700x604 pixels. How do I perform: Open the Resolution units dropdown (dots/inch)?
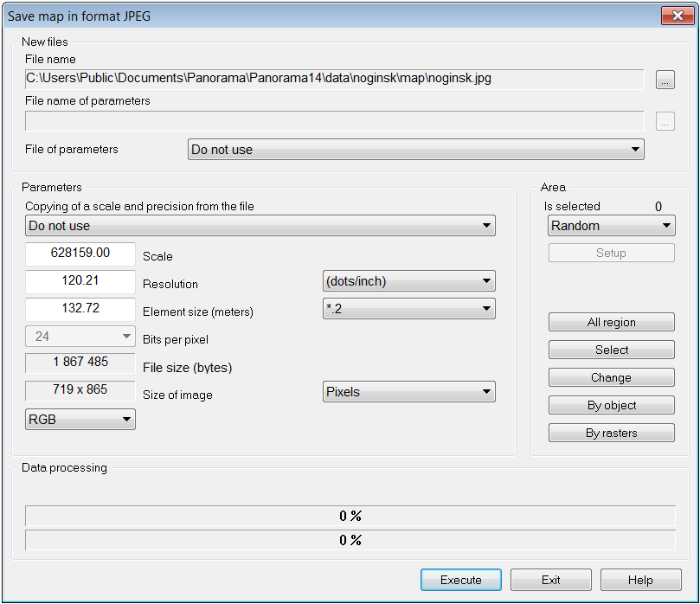408,281
